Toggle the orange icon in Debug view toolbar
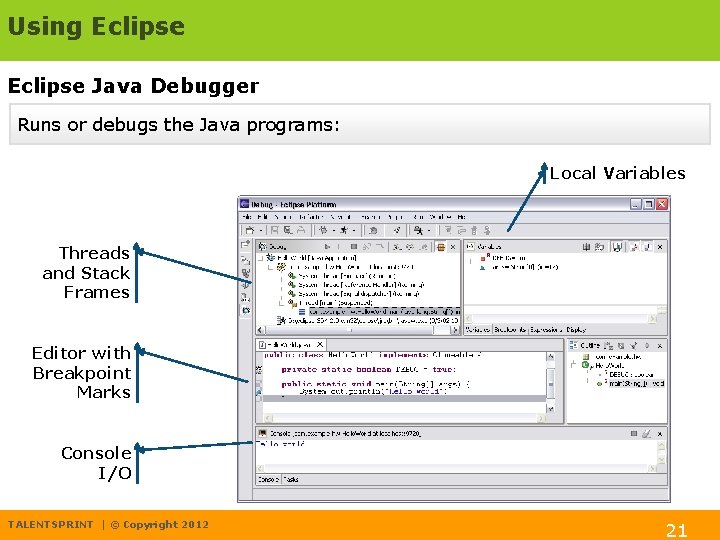Image resolution: width=720 pixels, height=540 pixels. click(x=440, y=247)
